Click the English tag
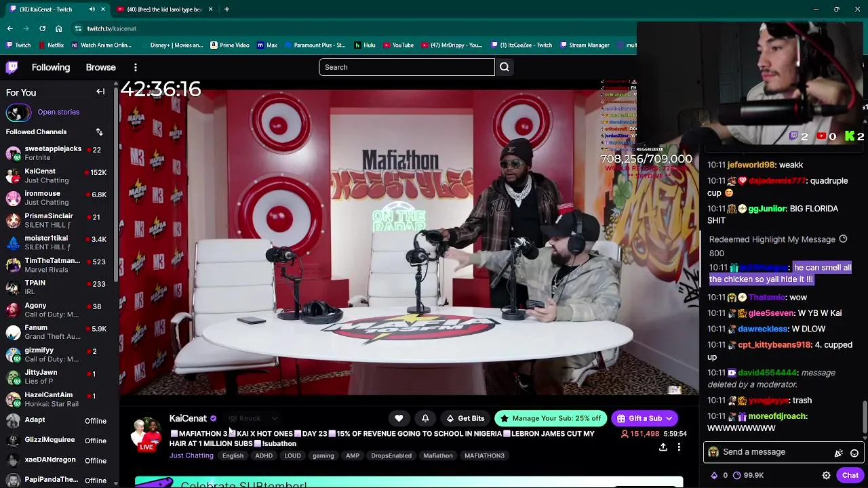This screenshot has height=488, width=868. tap(233, 455)
